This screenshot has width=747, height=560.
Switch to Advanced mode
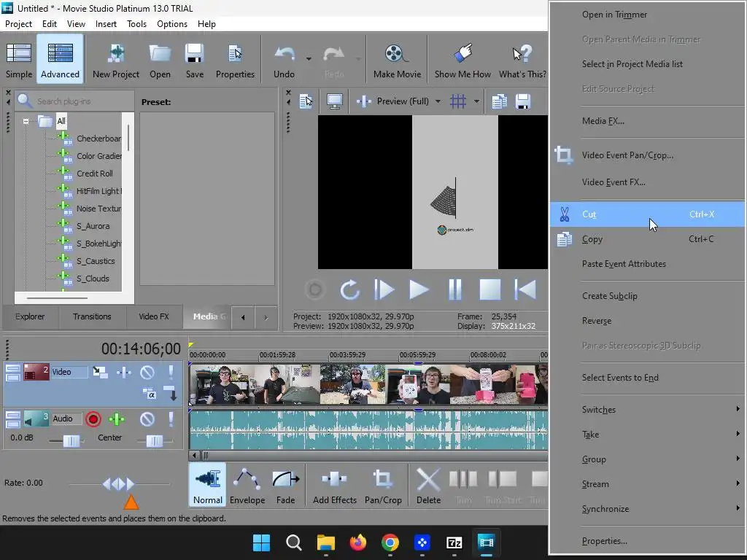pyautogui.click(x=60, y=60)
